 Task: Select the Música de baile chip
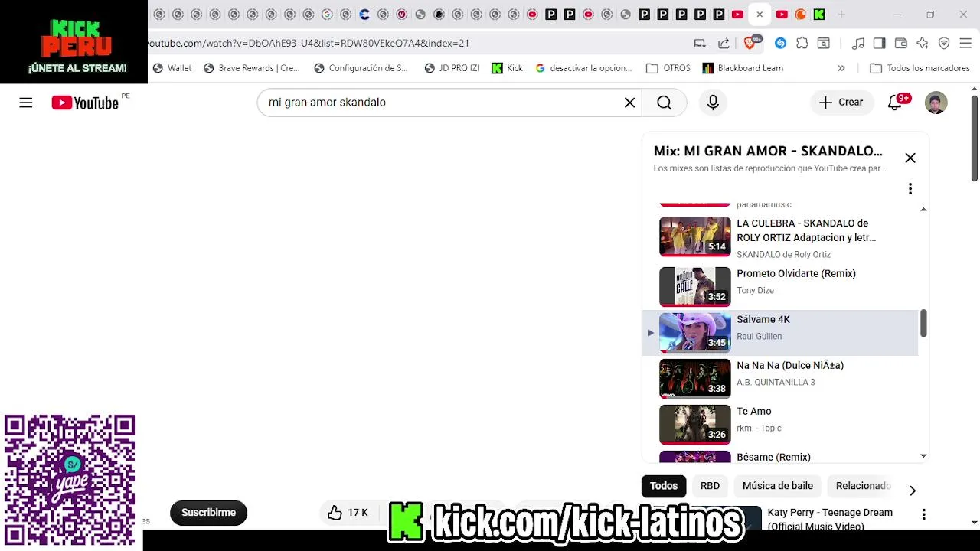tap(778, 486)
